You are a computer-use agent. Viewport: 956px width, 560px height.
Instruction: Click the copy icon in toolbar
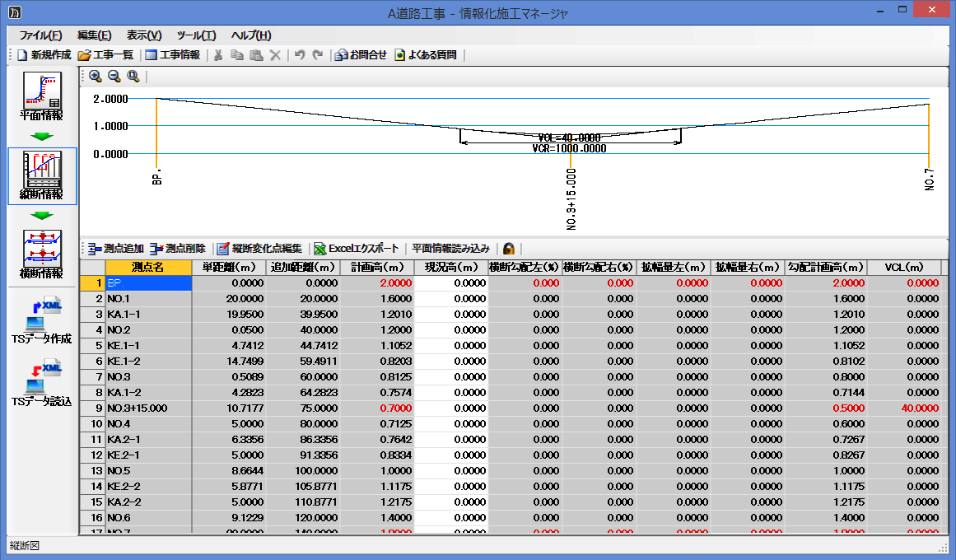237,55
